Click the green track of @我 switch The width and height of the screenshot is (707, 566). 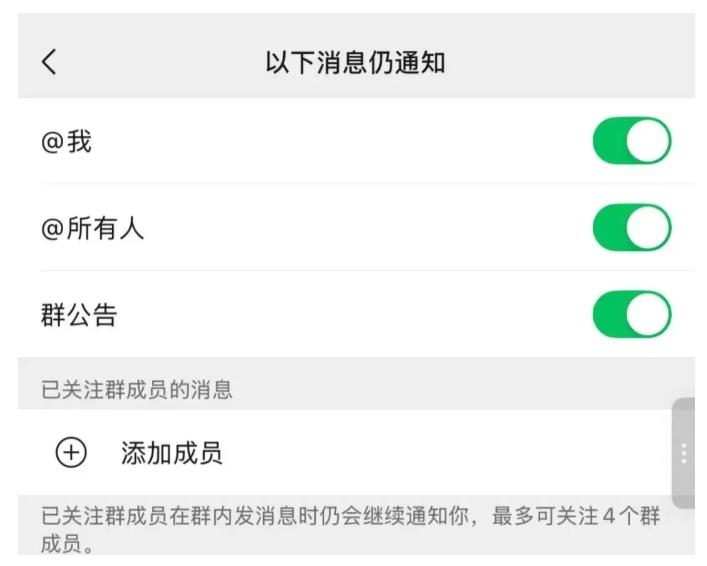pyautogui.click(x=611, y=141)
